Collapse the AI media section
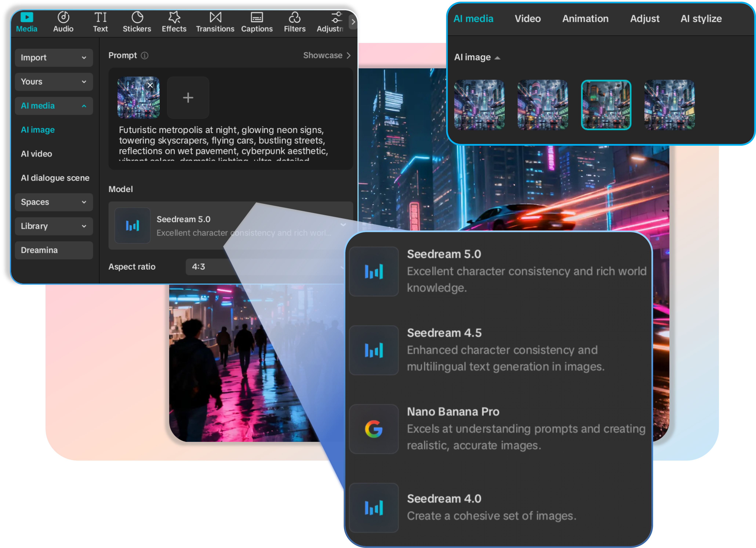Viewport: 756px width, 548px height. [x=54, y=106]
